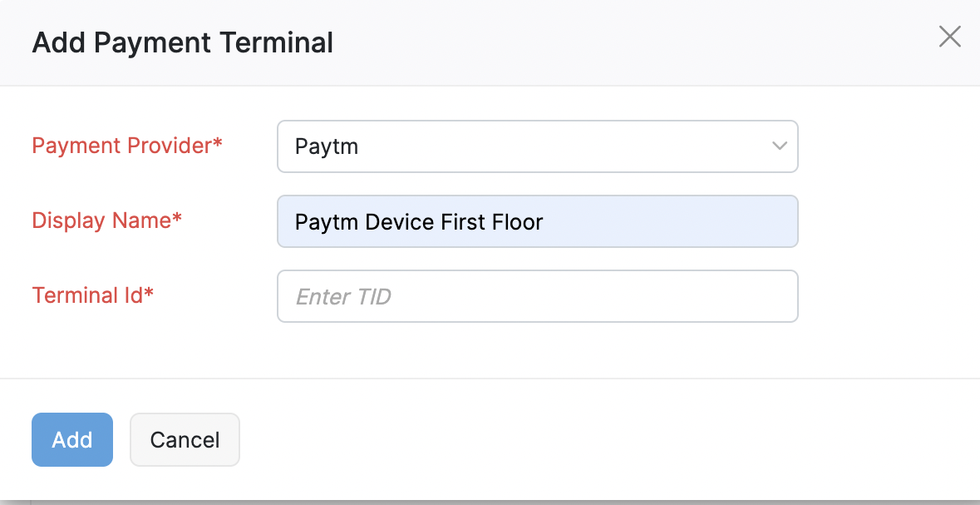
Task: Focus the Terminal Id input box
Action: tap(537, 296)
